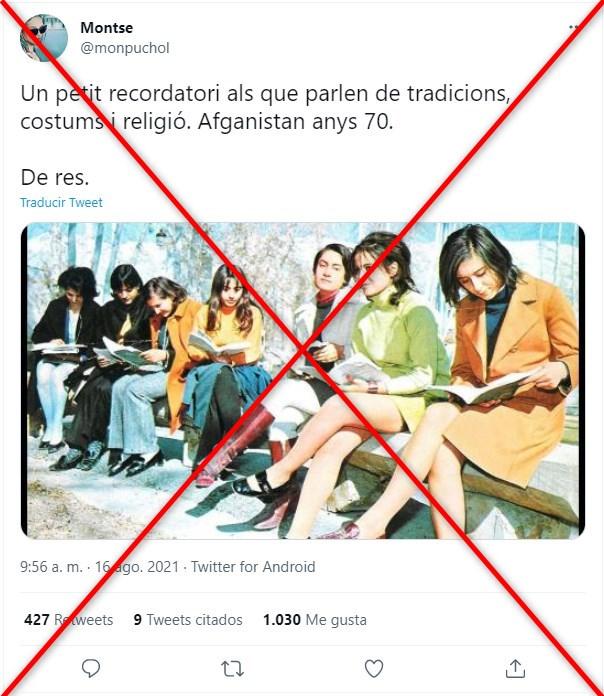Open the three-dot more options menu
Image resolution: width=604 pixels, height=696 pixels.
click(x=574, y=27)
